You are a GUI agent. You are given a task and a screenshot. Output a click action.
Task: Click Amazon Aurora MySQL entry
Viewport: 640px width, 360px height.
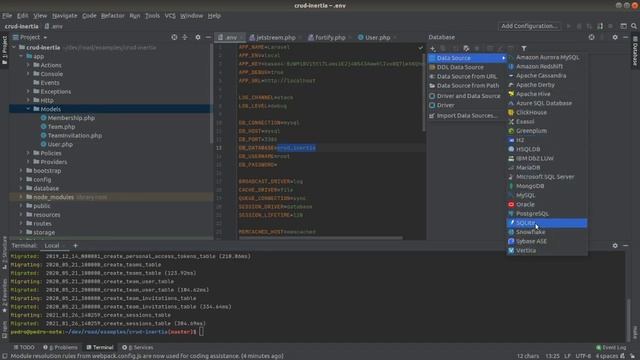[547, 57]
